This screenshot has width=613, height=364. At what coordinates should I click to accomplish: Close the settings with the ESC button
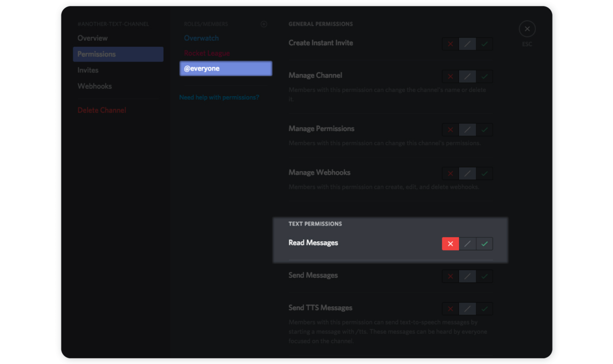527,29
